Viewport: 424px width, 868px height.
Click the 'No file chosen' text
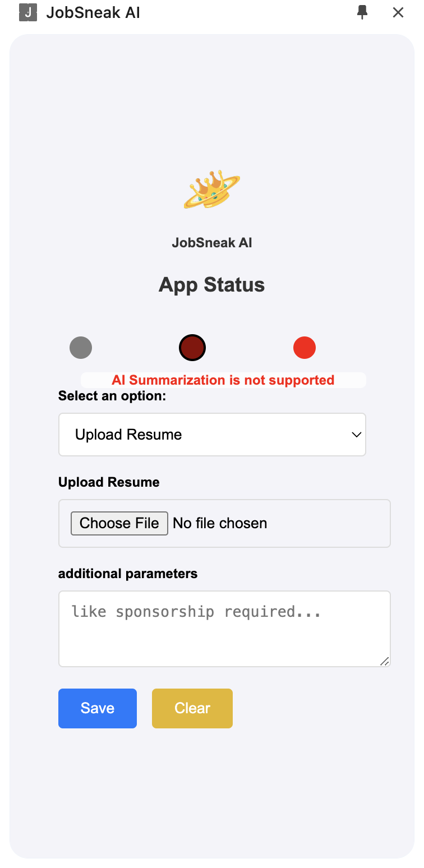pos(220,523)
